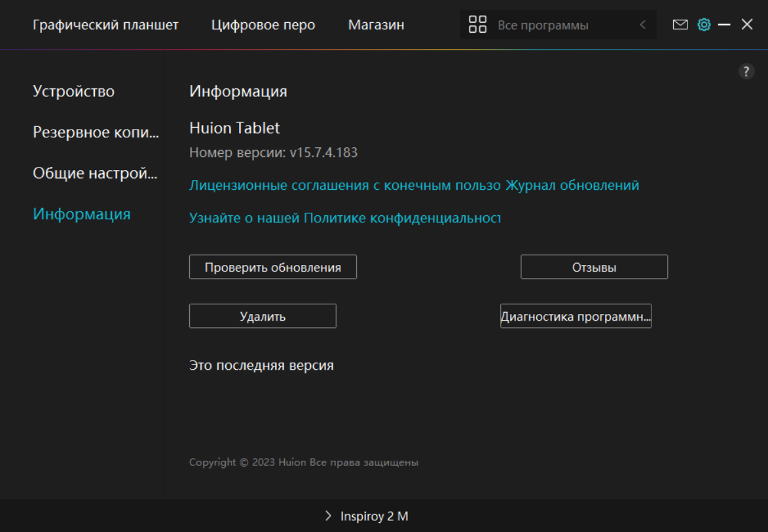Close the Huion Tablet application window
Viewport: 768px width, 532px height.
click(747, 25)
